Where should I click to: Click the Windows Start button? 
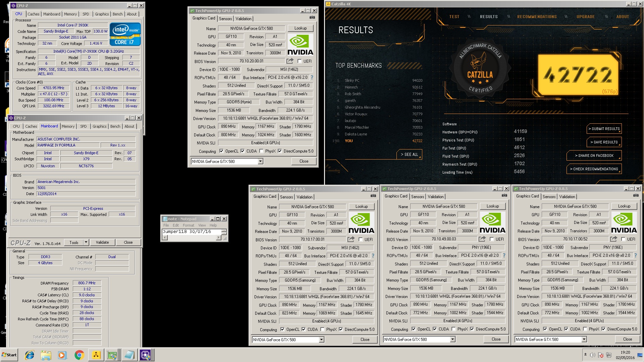(x=9, y=355)
